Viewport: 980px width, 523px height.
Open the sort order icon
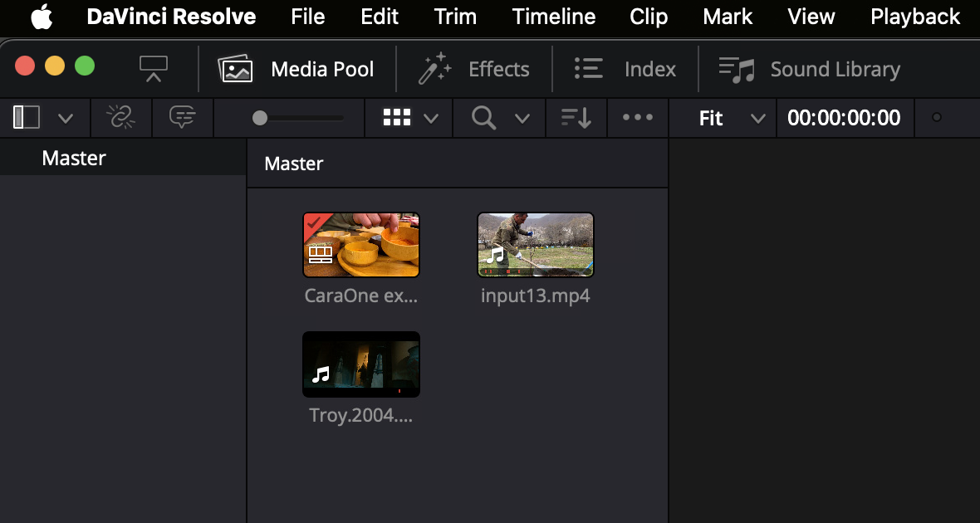pos(576,118)
